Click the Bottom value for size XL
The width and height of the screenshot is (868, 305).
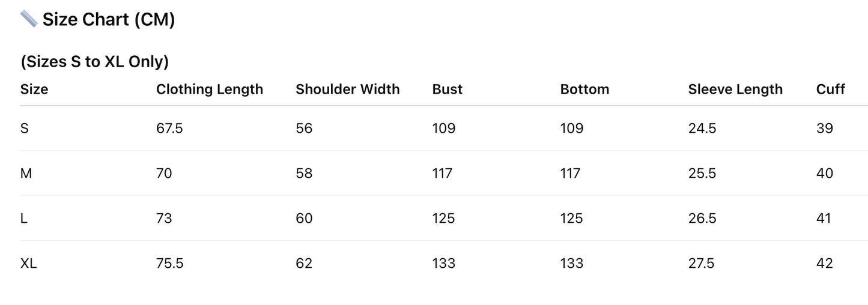(x=571, y=264)
